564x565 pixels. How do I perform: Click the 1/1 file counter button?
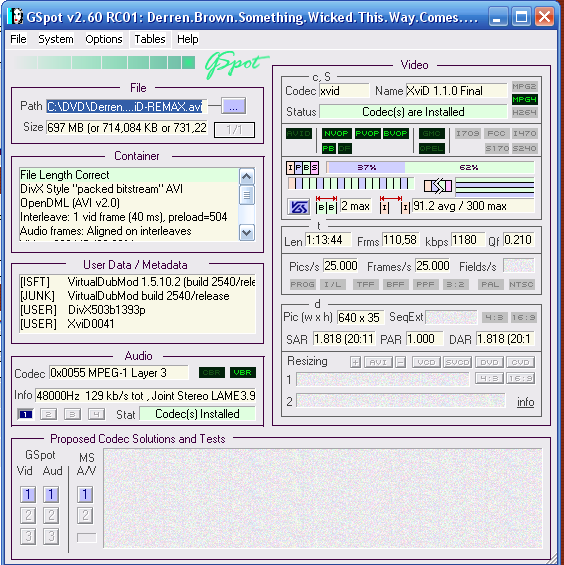point(234,129)
